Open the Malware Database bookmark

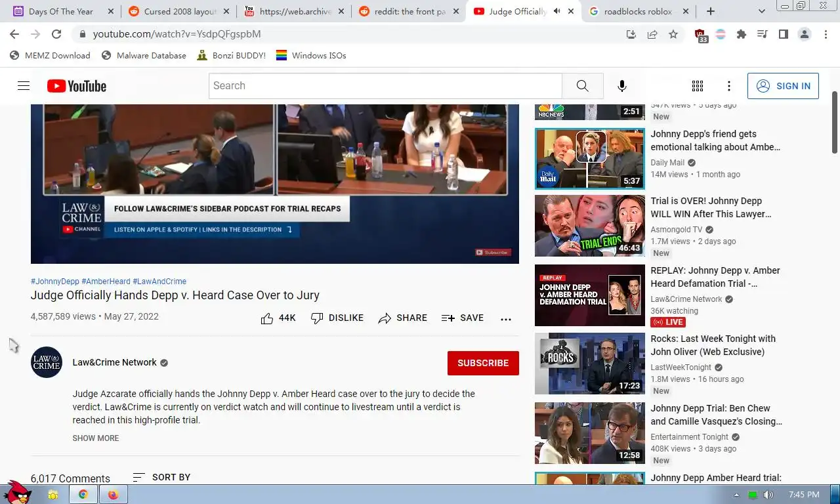(144, 55)
